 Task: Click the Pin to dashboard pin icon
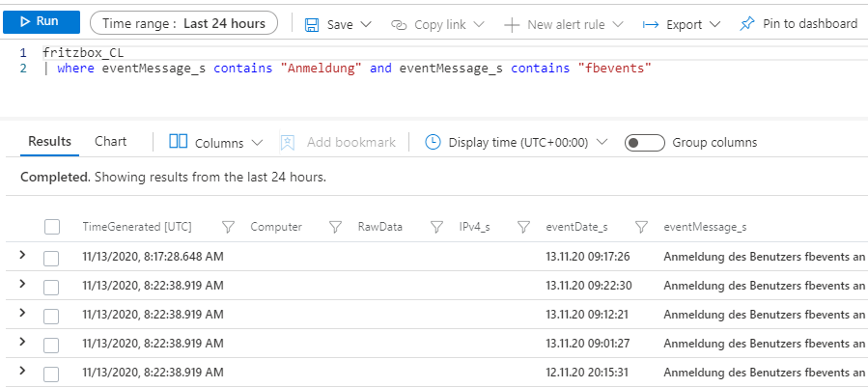point(746,24)
